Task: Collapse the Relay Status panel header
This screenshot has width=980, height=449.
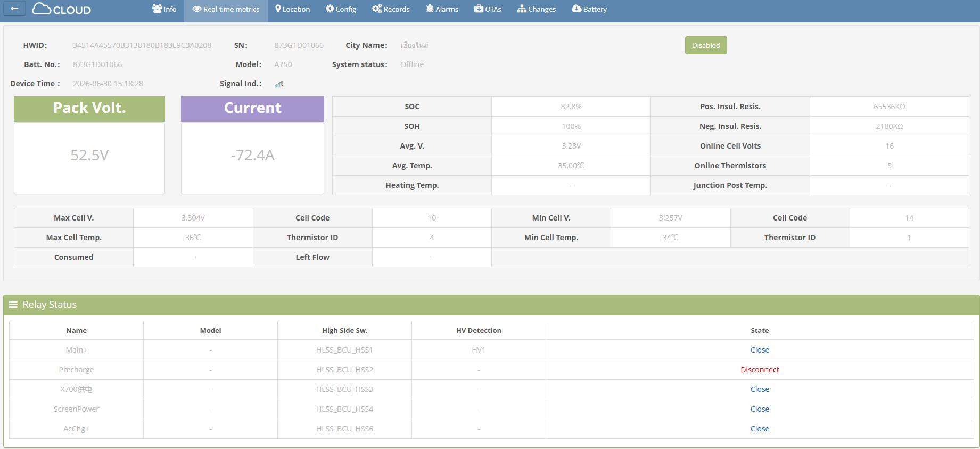Action: coord(491,305)
